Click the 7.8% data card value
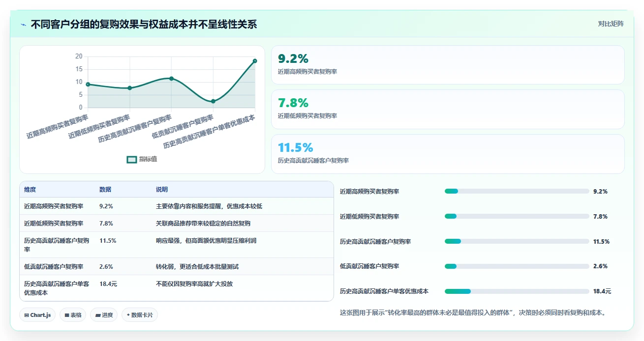 [293, 103]
